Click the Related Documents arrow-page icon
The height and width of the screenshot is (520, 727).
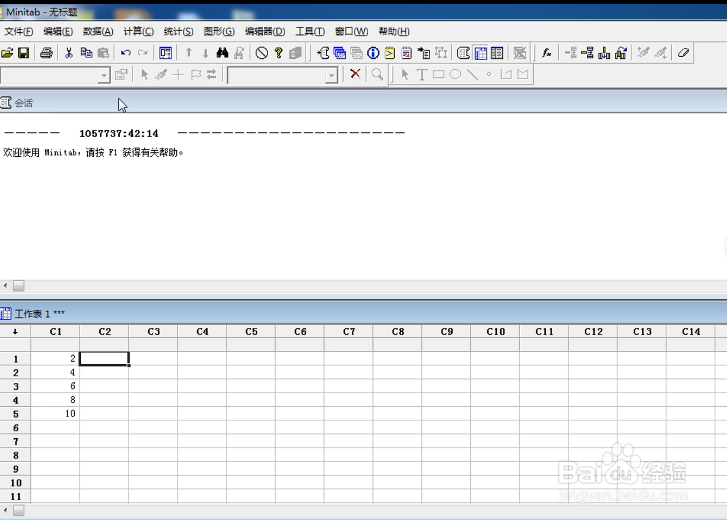click(424, 53)
